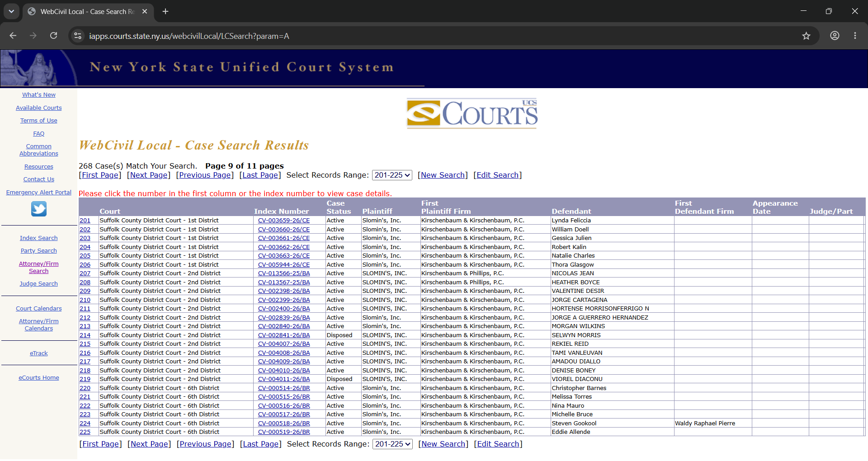
Task: Open index number CV-002841-26/BA
Action: pos(284,335)
